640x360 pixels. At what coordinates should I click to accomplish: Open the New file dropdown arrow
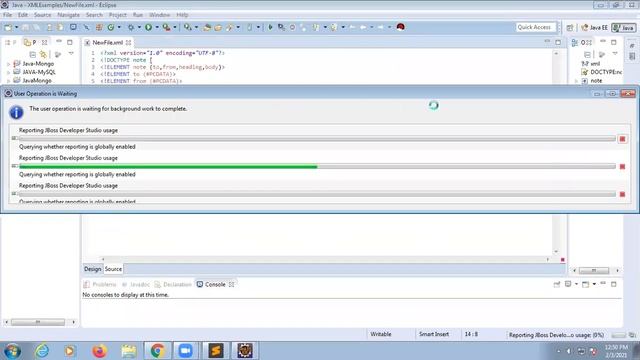pos(17,27)
